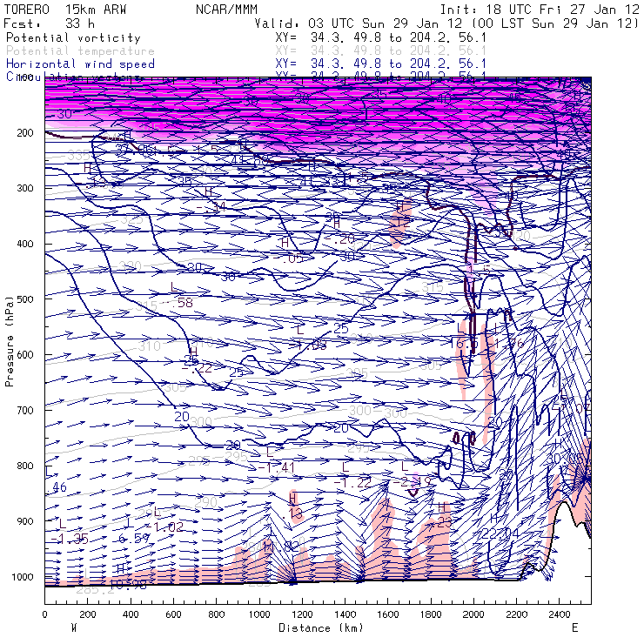The image size is (644, 644).
Task: Click the 'Distance (km)' axis title
Action: tap(321, 627)
